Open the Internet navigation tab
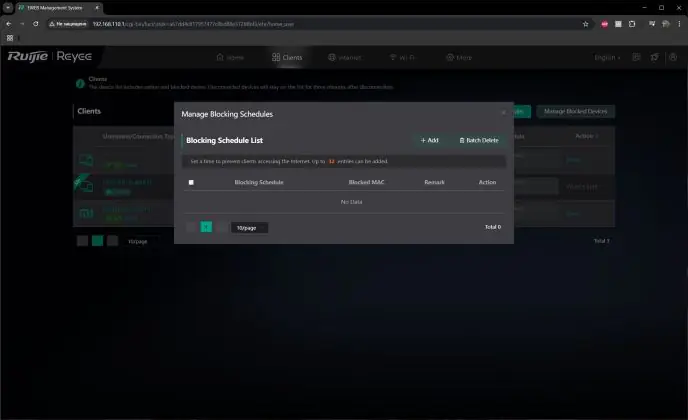 344,57
